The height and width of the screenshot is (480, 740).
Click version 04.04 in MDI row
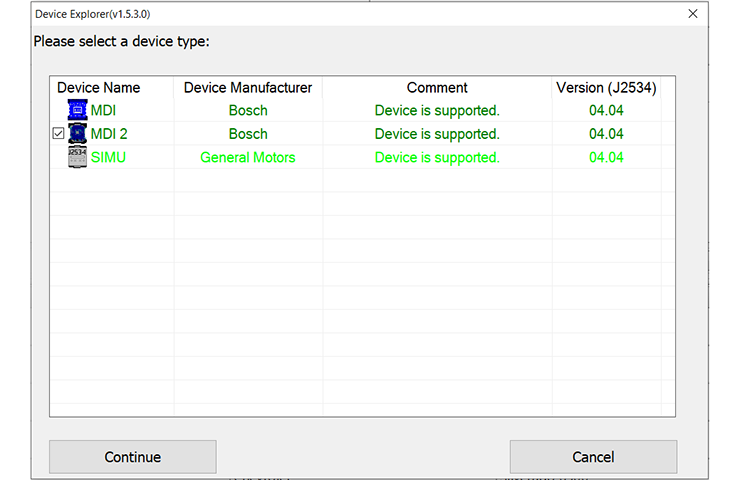(606, 111)
